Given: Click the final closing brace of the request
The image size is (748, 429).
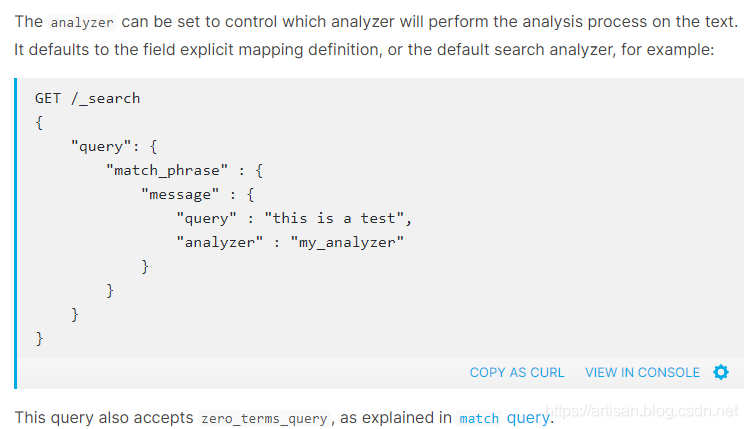Looking at the screenshot, I should pyautogui.click(x=39, y=338).
